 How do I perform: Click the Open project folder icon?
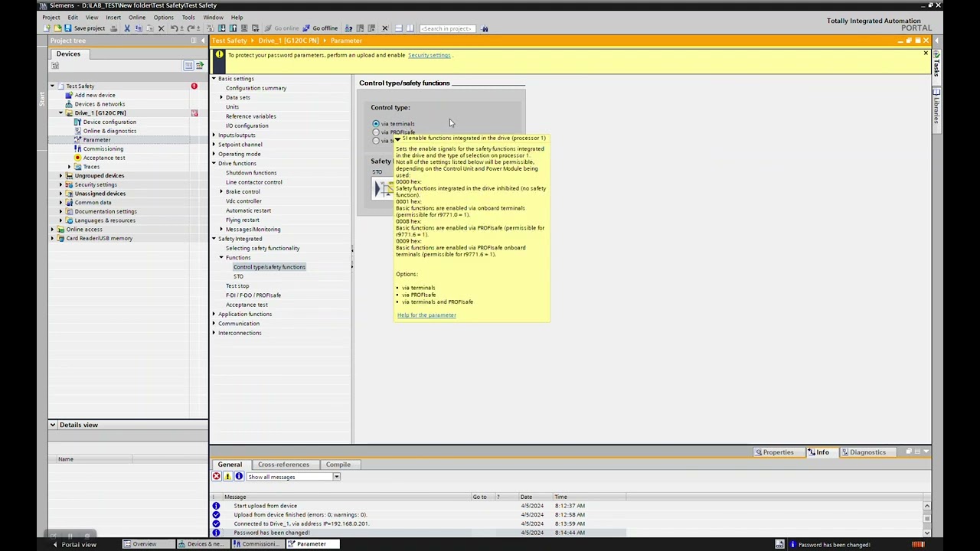coord(57,28)
